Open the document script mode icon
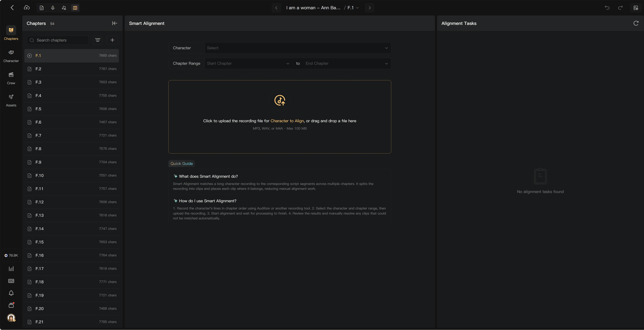Screen dimensions: 644x330 point(42,8)
